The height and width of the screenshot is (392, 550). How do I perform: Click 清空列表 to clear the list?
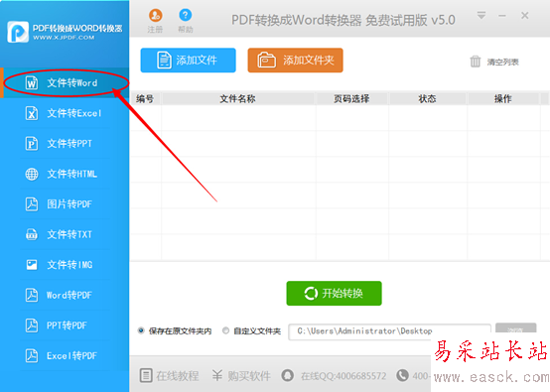(502, 63)
